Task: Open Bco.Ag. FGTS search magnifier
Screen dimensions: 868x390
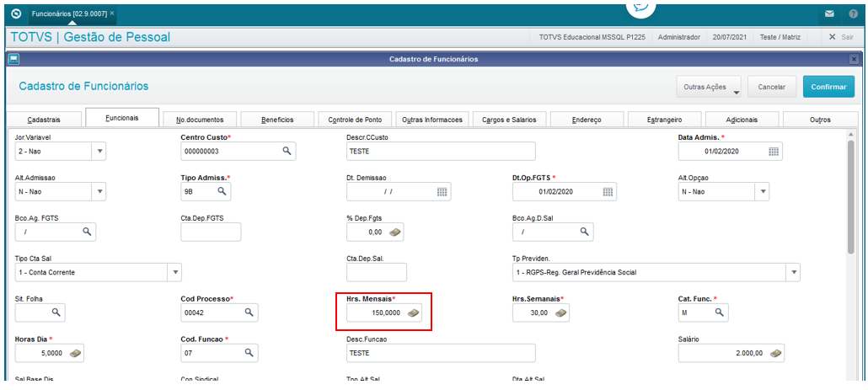Action: pyautogui.click(x=87, y=232)
